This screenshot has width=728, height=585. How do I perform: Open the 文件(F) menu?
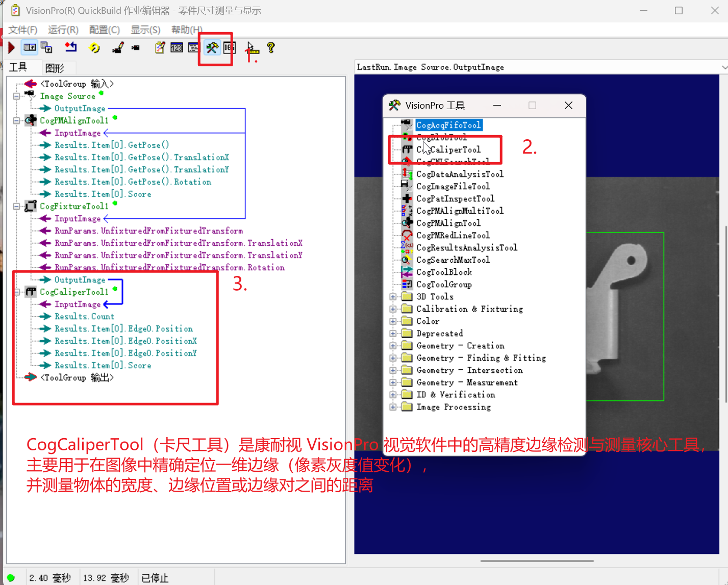pos(23,30)
